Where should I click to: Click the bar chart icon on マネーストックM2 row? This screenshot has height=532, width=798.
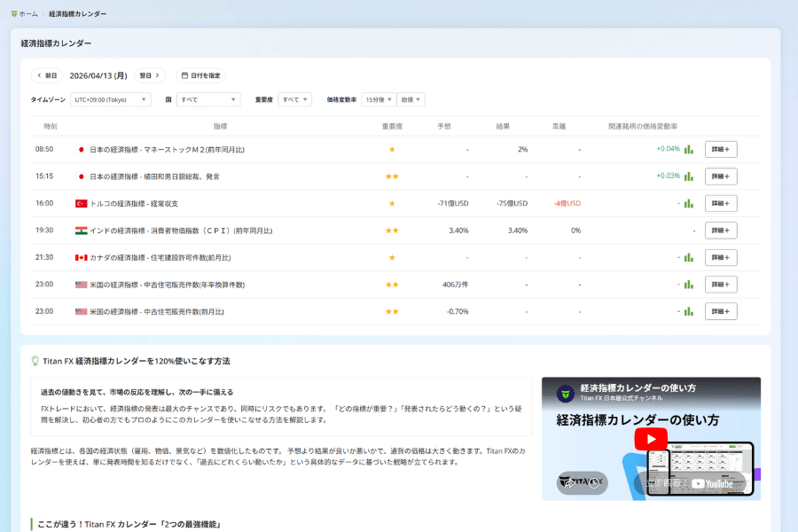pyautogui.click(x=690, y=150)
